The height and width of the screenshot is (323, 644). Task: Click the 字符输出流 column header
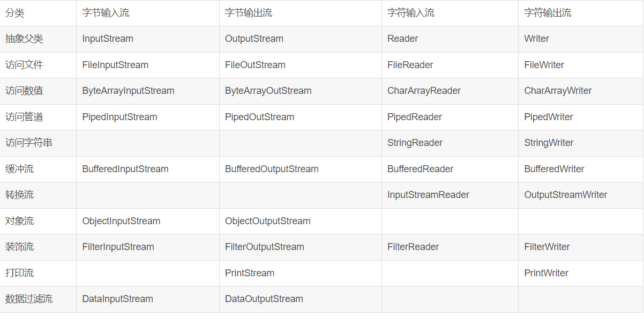pyautogui.click(x=581, y=13)
